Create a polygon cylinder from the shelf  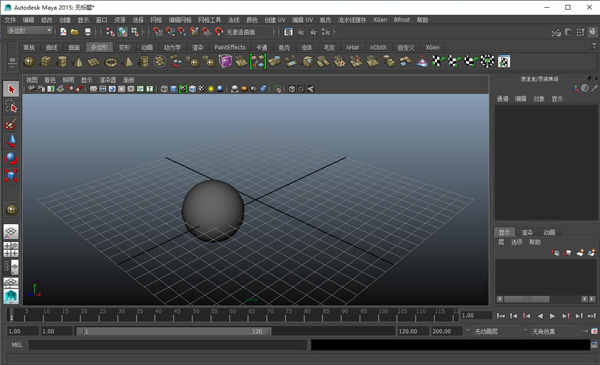point(62,62)
